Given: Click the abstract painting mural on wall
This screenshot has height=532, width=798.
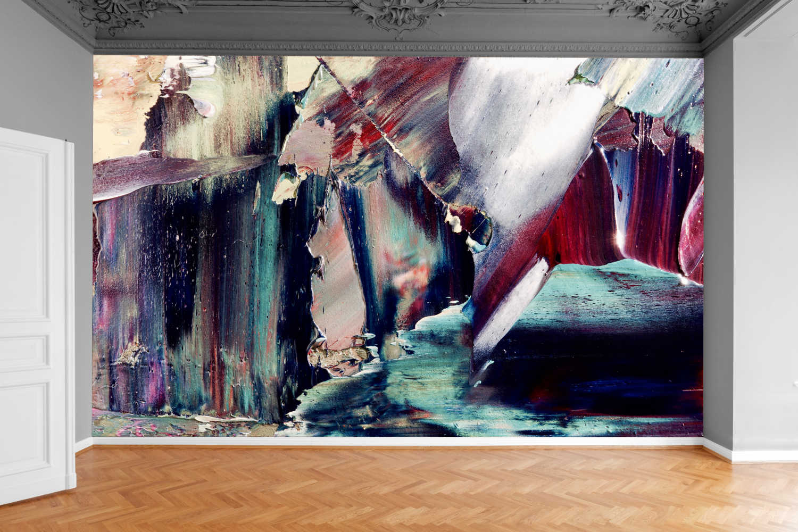Looking at the screenshot, I should 398,246.
